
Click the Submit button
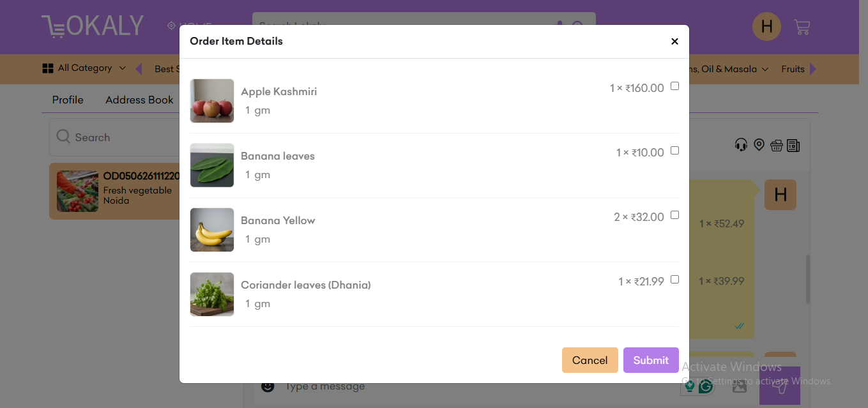click(651, 360)
